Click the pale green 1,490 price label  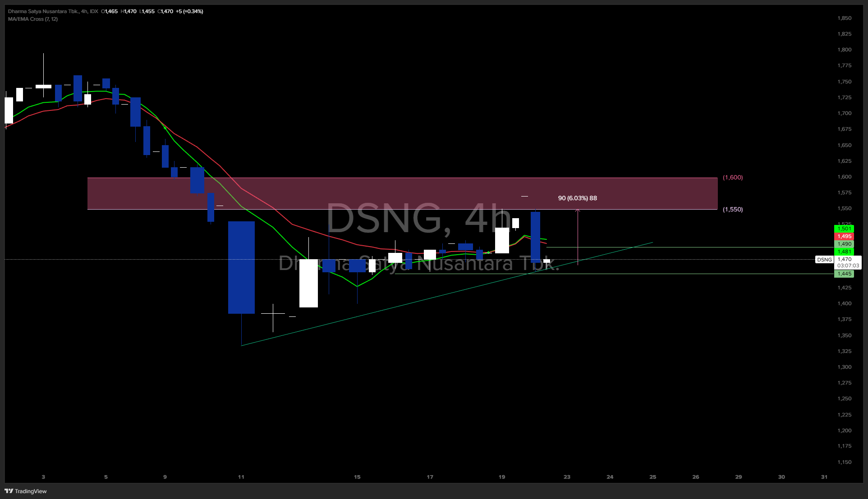click(x=844, y=244)
